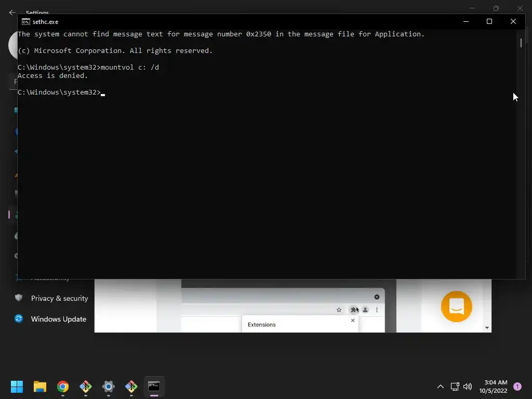
Task: Minimize the background Settings window
Action: tap(472, 8)
